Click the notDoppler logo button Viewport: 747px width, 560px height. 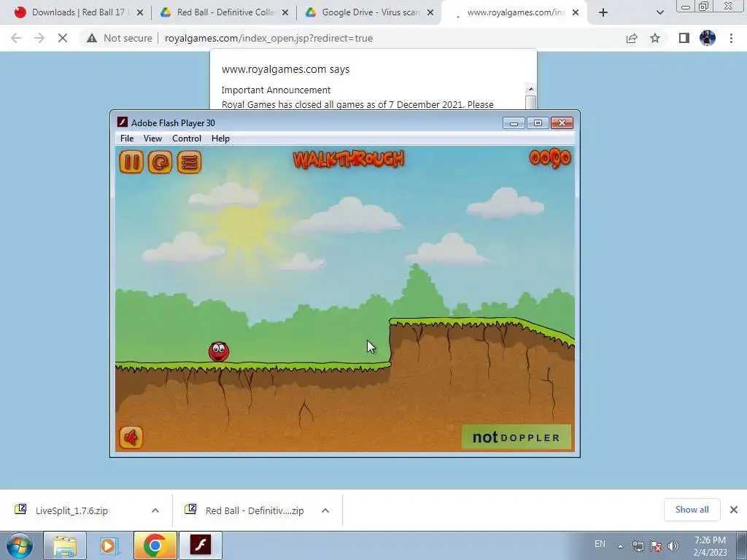click(x=516, y=437)
